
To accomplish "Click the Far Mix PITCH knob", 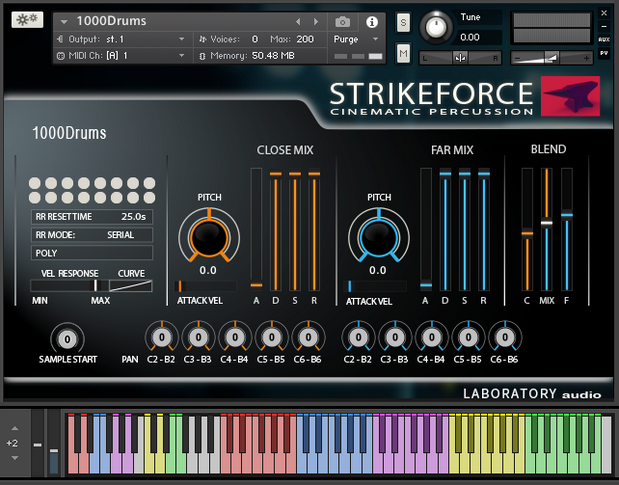I will coord(379,238).
